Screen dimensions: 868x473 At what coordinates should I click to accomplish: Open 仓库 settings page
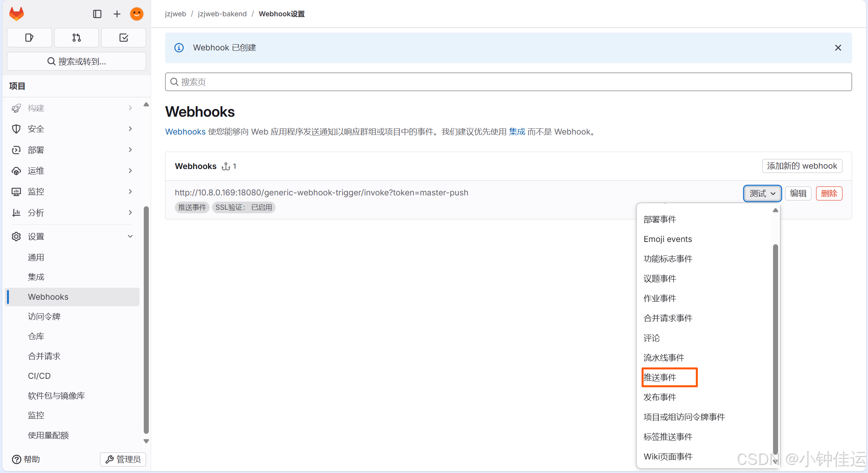coord(73,336)
